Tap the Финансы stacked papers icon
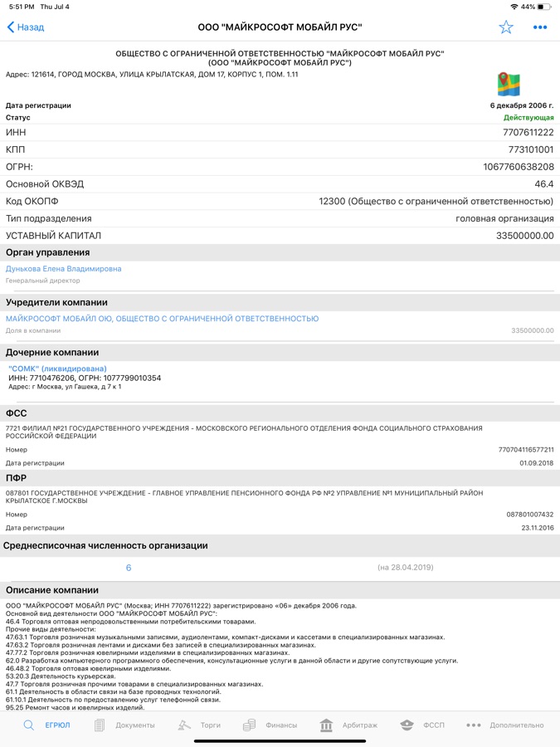Screen dimensions: 560x747 pos(249,725)
